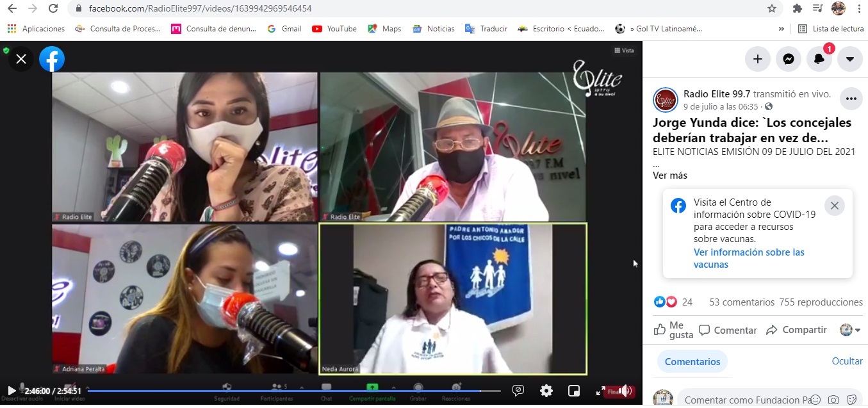
Task: Click the video progress bar to seek
Action: [x=288, y=391]
